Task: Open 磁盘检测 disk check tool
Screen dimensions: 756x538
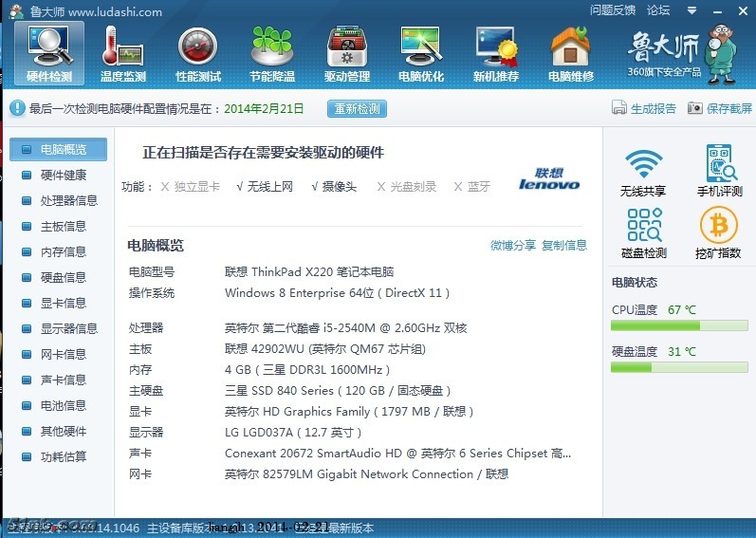Action: 643,233
